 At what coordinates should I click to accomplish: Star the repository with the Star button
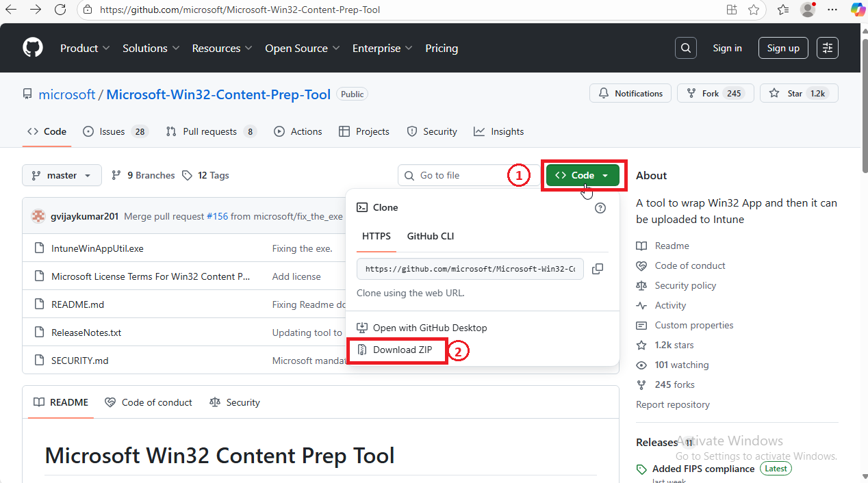(799, 94)
